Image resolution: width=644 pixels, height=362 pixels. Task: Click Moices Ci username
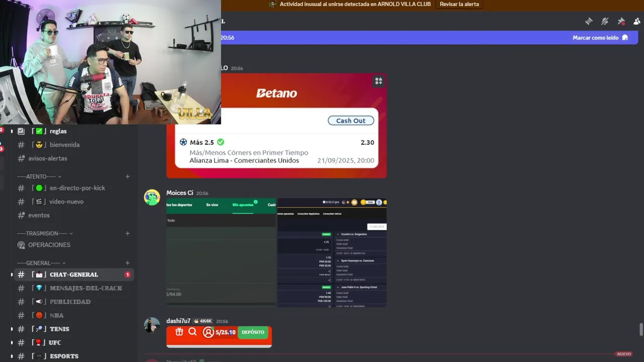[180, 193]
